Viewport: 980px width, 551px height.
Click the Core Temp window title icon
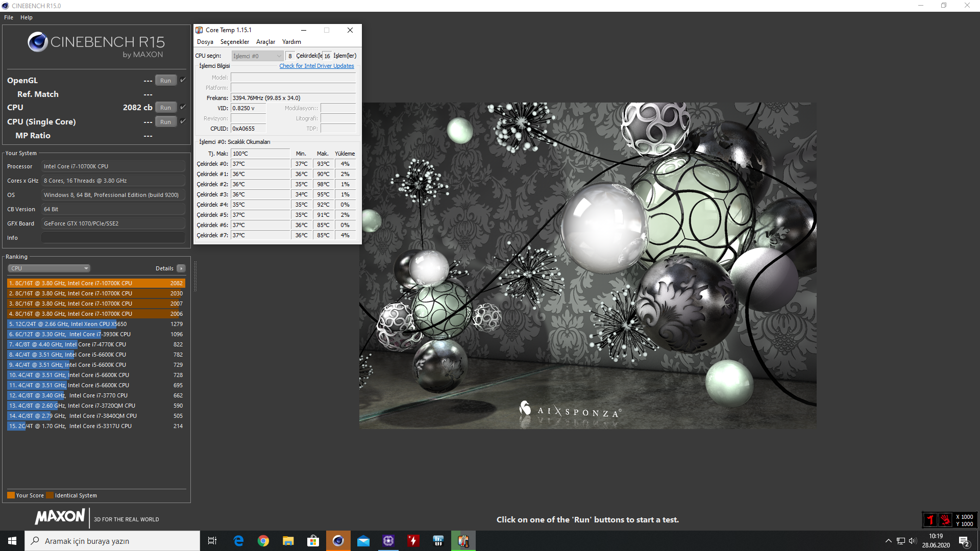pyautogui.click(x=199, y=30)
